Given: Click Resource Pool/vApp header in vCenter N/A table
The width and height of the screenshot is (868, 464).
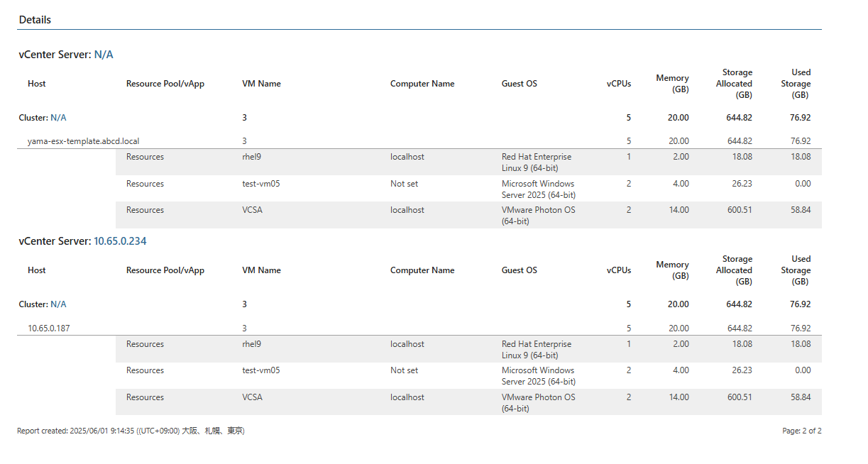Looking at the screenshot, I should [x=165, y=84].
